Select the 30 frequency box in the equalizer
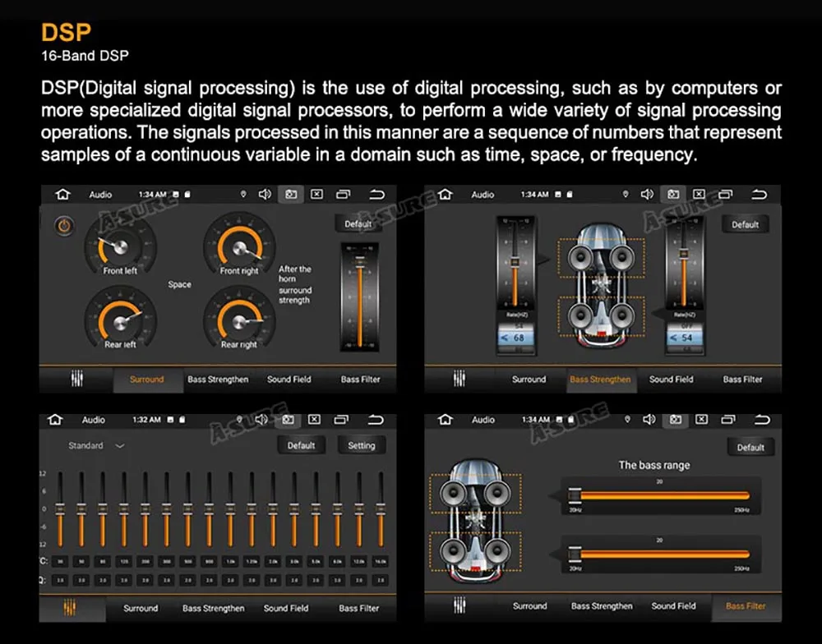Viewport: 822px width, 644px height. (60, 561)
